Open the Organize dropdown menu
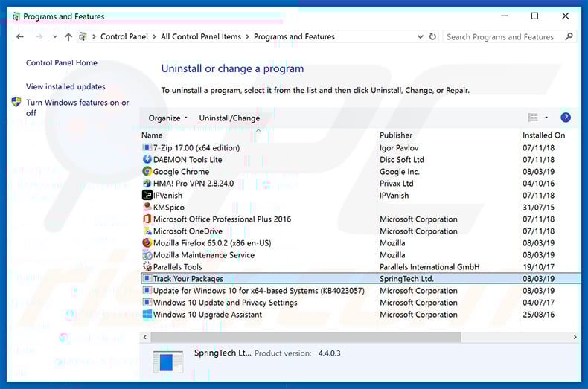The width and height of the screenshot is (588, 389). [x=167, y=118]
